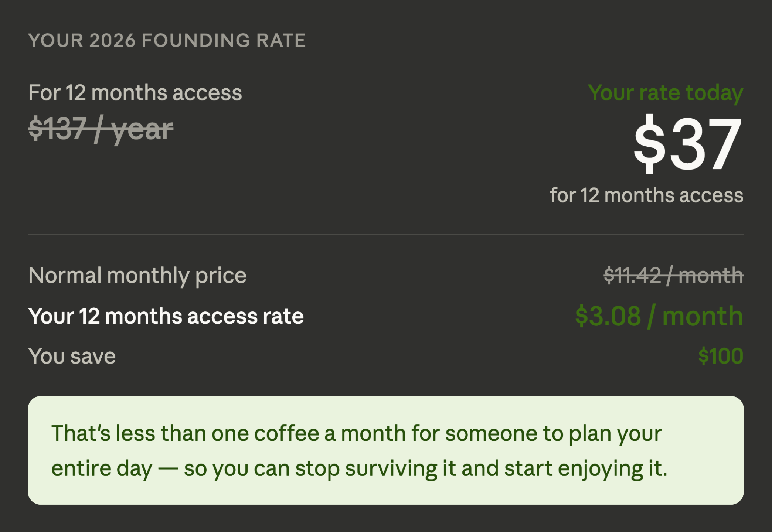Select "For 12 months access" above the crossed-out yearly price
This screenshot has width=772, height=532.
pos(135,92)
